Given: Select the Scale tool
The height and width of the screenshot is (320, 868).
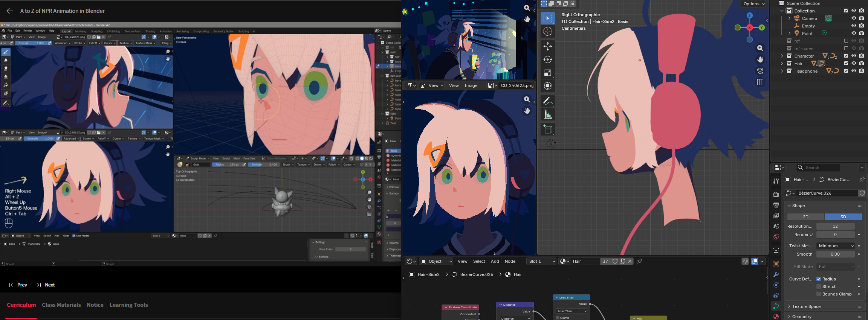Looking at the screenshot, I should click(548, 73).
